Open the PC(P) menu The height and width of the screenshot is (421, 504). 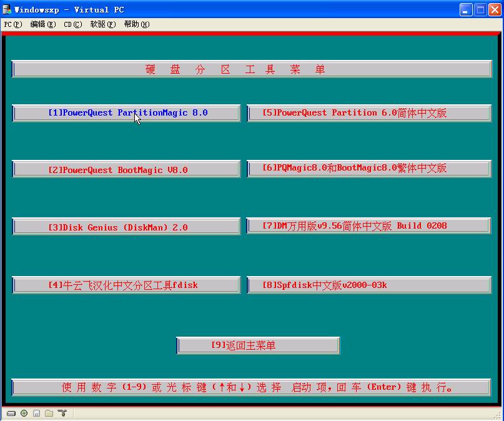tap(13, 24)
